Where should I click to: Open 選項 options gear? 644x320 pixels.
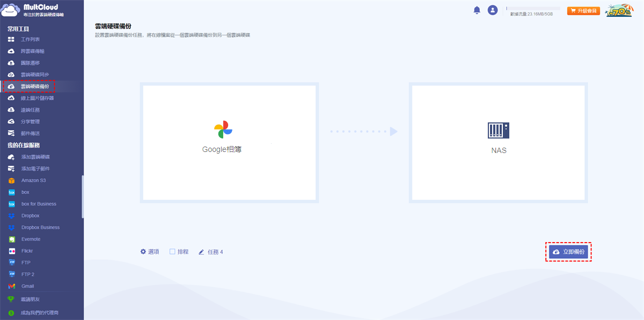click(x=150, y=252)
